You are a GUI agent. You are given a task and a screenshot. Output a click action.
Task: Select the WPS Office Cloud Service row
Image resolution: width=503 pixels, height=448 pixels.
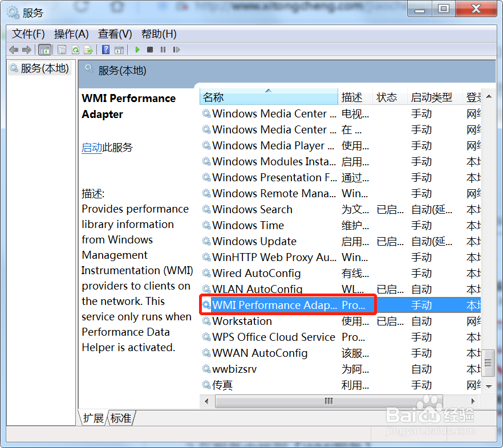coord(340,337)
